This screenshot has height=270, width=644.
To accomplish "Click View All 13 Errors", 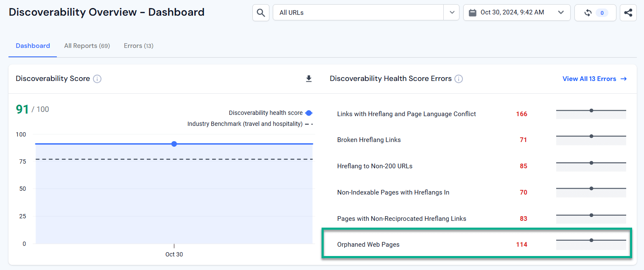I will [x=594, y=78].
